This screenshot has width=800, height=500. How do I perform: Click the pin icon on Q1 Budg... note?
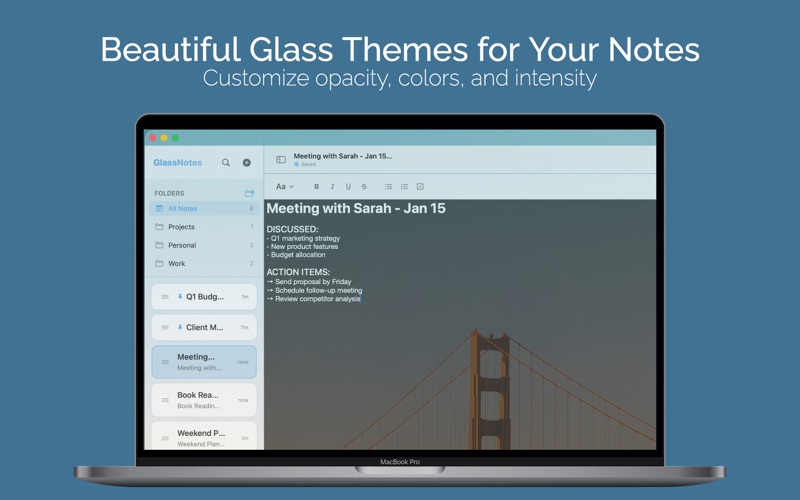point(180,296)
